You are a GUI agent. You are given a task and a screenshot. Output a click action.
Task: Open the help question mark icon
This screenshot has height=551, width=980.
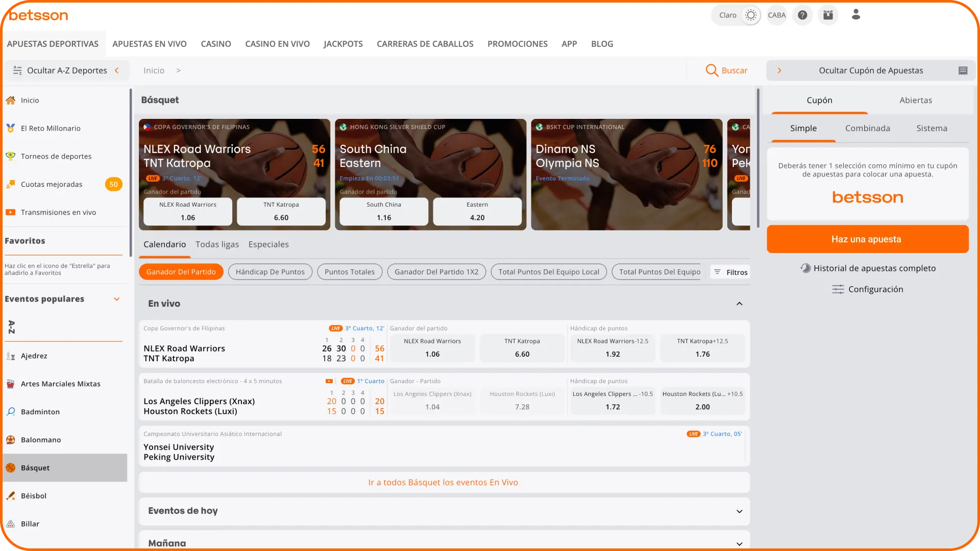tap(802, 15)
